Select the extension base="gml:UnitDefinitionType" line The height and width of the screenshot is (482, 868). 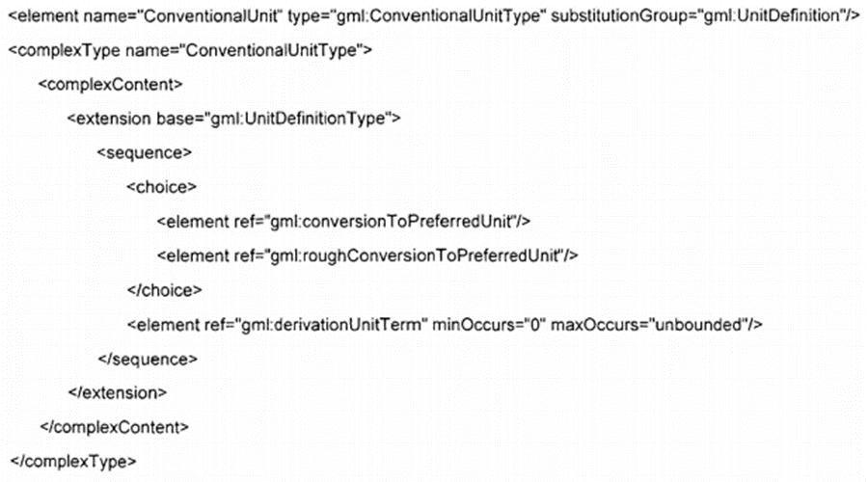tap(233, 119)
